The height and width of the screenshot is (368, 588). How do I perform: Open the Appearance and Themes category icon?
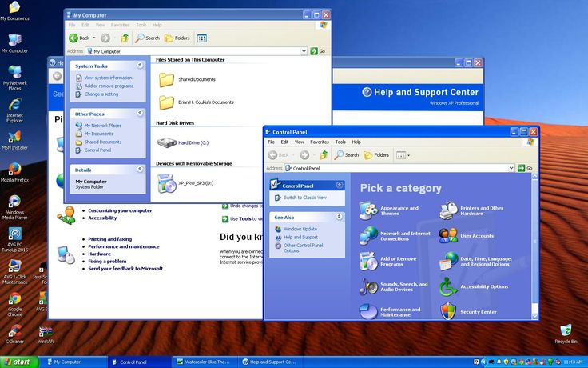click(x=368, y=211)
